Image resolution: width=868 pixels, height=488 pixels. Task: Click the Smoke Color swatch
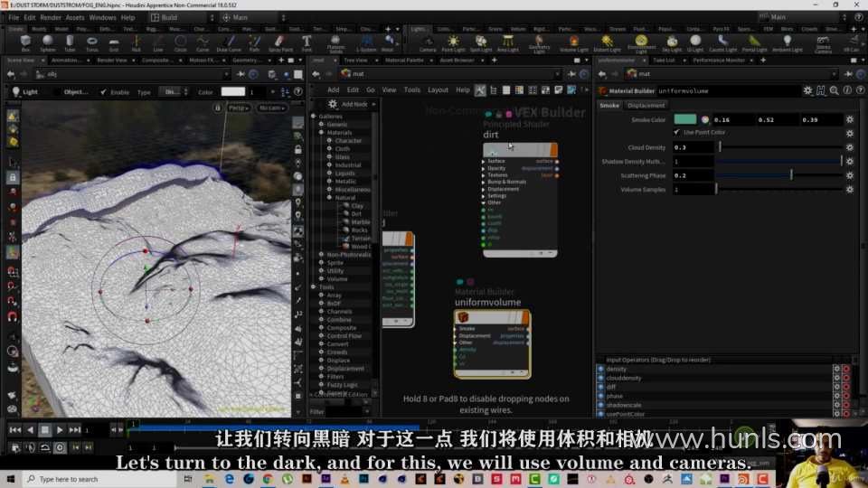click(x=684, y=119)
